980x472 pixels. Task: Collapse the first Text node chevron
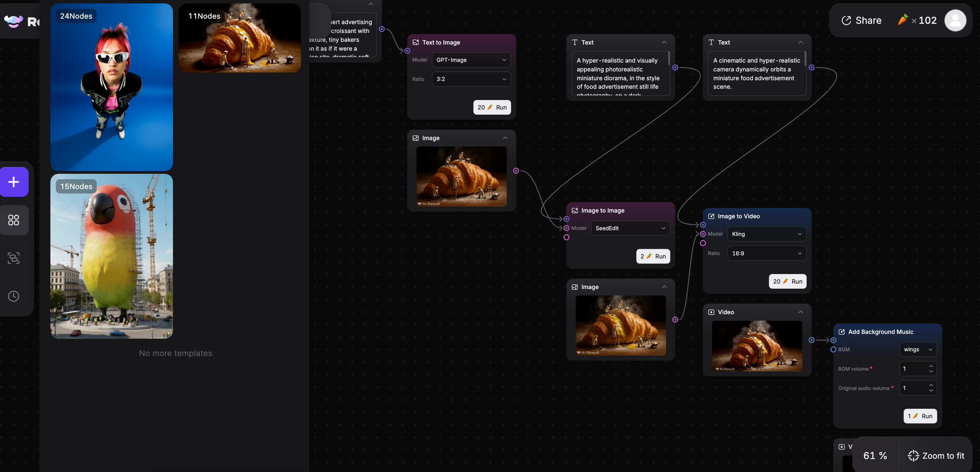664,43
